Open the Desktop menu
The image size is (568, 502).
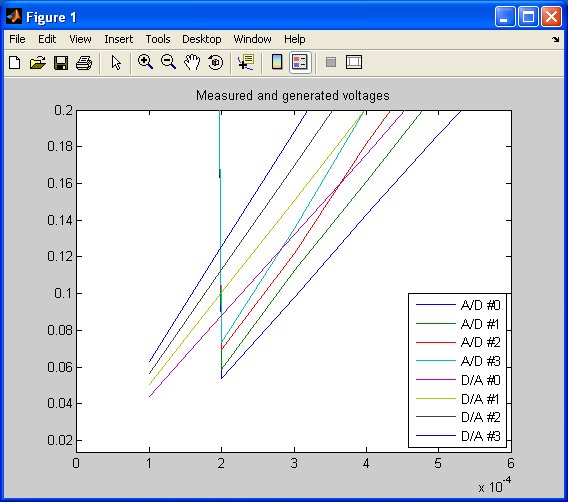(x=201, y=39)
